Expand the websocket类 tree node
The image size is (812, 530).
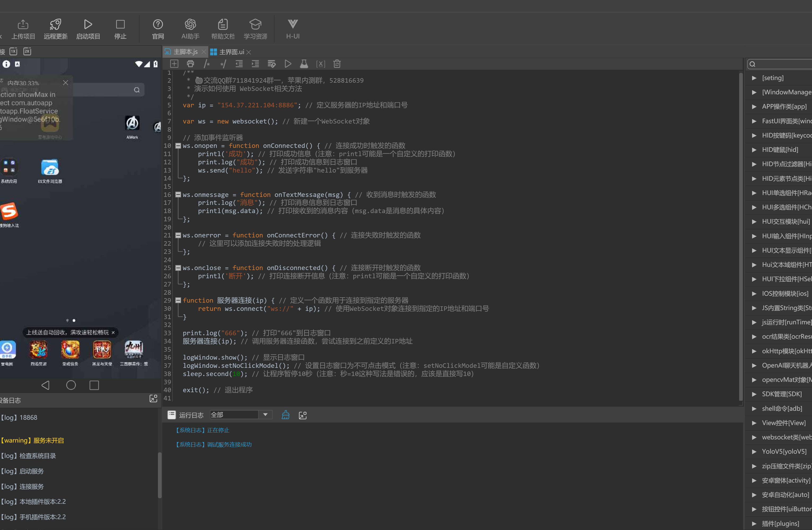754,437
